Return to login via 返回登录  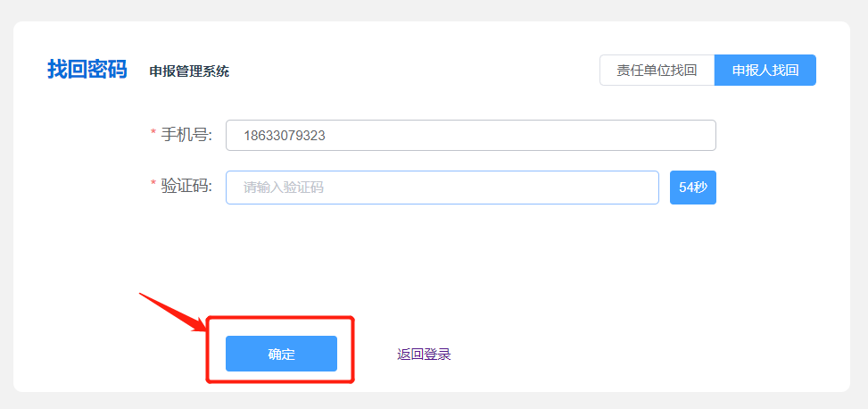click(x=424, y=355)
